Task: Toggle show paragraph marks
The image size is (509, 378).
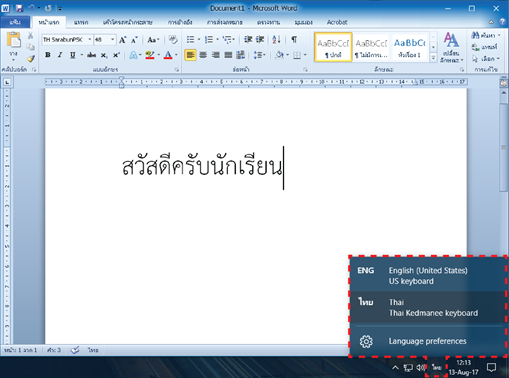Action: coord(294,40)
